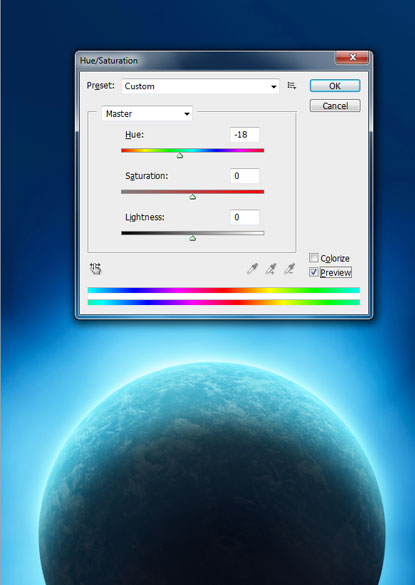This screenshot has height=585, width=415.
Task: Enable the Colorize checkbox
Action: [x=313, y=258]
